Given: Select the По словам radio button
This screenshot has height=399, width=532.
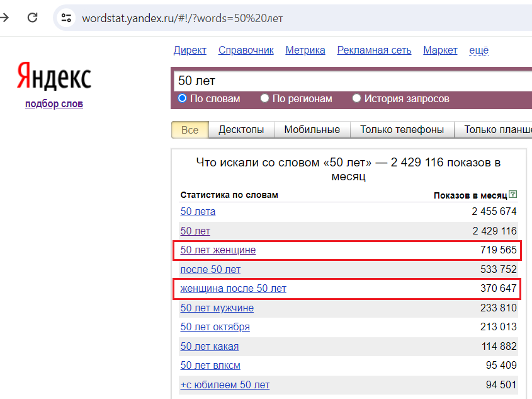Looking at the screenshot, I should (182, 98).
